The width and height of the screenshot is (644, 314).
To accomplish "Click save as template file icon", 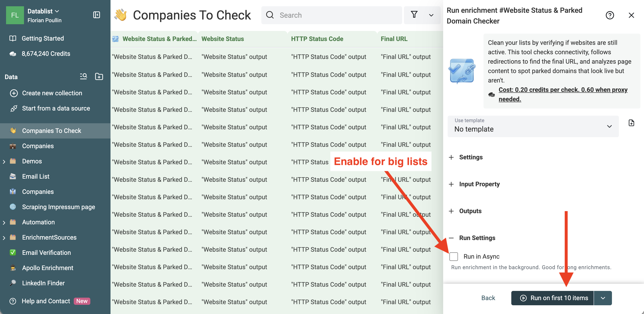I will 631,123.
